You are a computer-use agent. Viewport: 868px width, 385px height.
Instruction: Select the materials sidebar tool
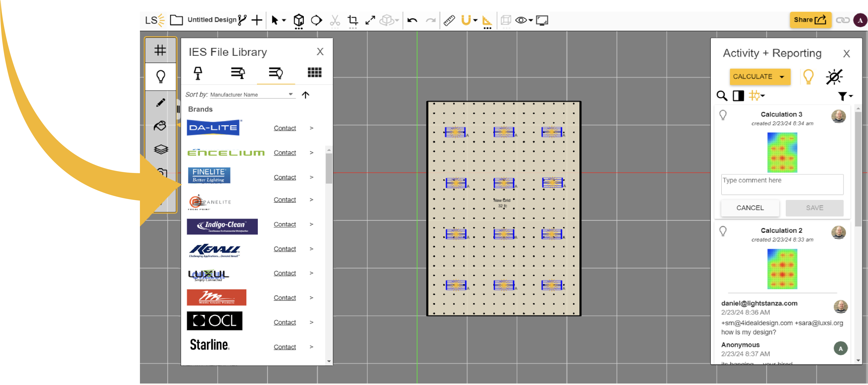pos(160,125)
